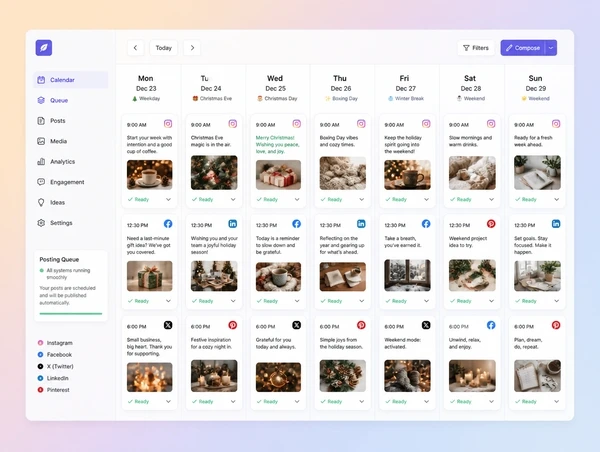The height and width of the screenshot is (452, 600).
Task: Expand the Wed 9:00 AM post chevron
Action: click(297, 199)
